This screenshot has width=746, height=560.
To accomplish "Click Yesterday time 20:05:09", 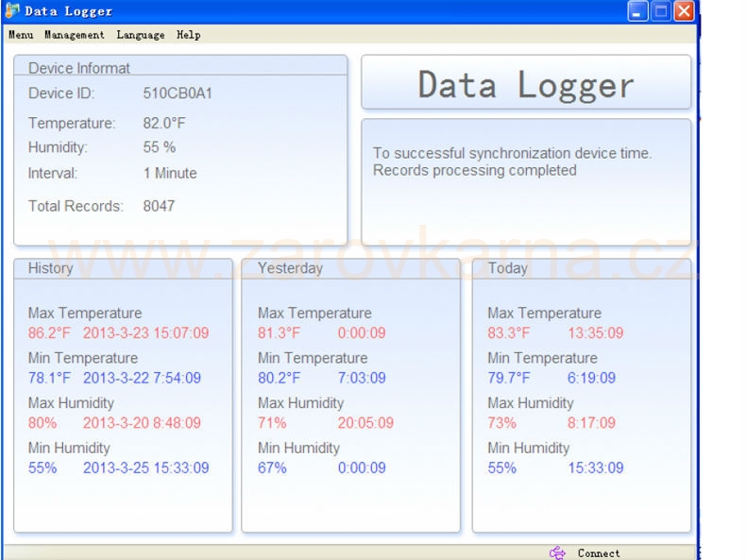I will click(365, 423).
